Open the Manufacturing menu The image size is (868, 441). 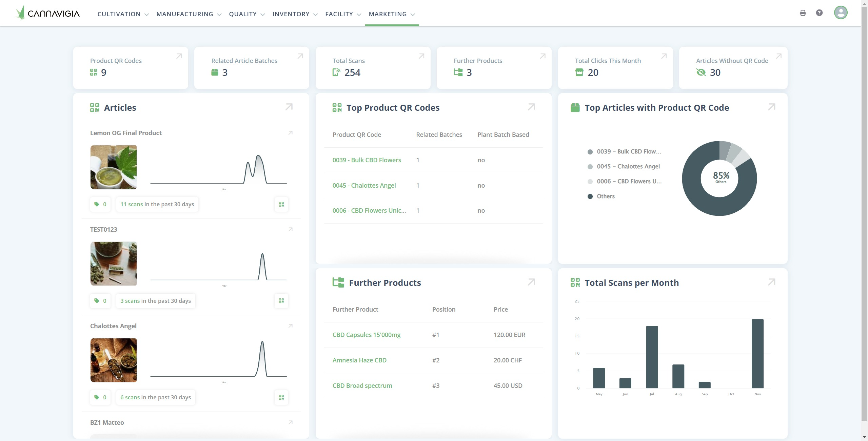[189, 14]
